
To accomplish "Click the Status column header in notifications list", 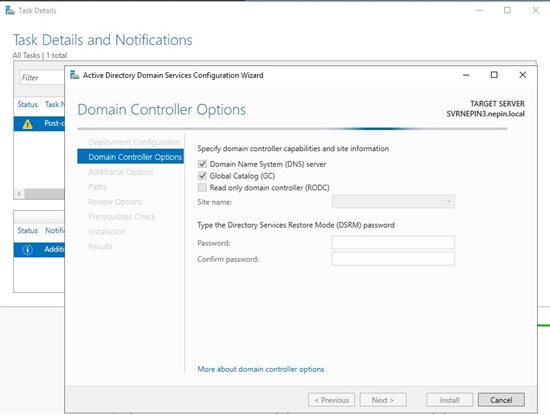I will 27,230.
